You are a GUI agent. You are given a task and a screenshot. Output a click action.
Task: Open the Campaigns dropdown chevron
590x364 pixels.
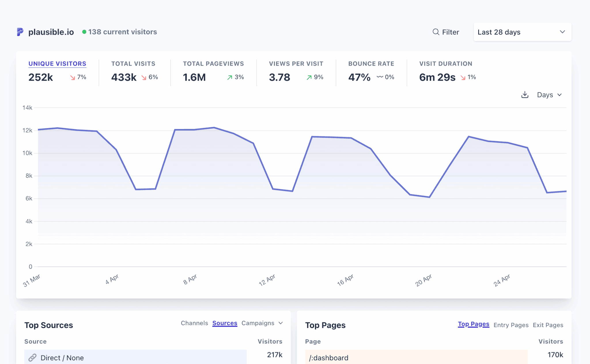click(x=281, y=323)
